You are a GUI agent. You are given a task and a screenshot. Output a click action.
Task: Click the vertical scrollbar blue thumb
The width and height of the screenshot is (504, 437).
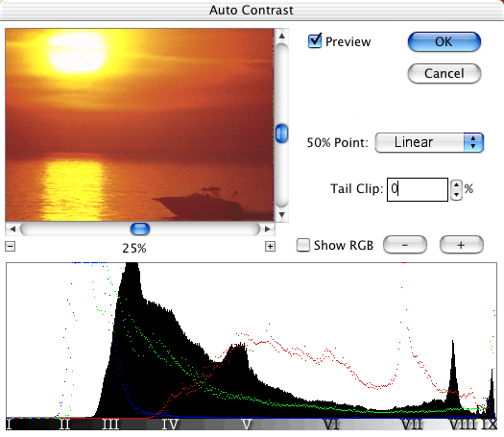click(x=282, y=134)
